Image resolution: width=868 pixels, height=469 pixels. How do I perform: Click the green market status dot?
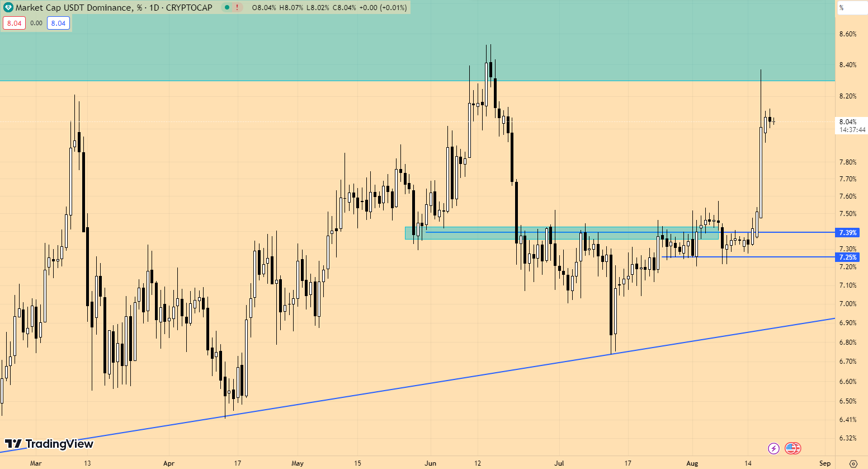(x=227, y=7)
